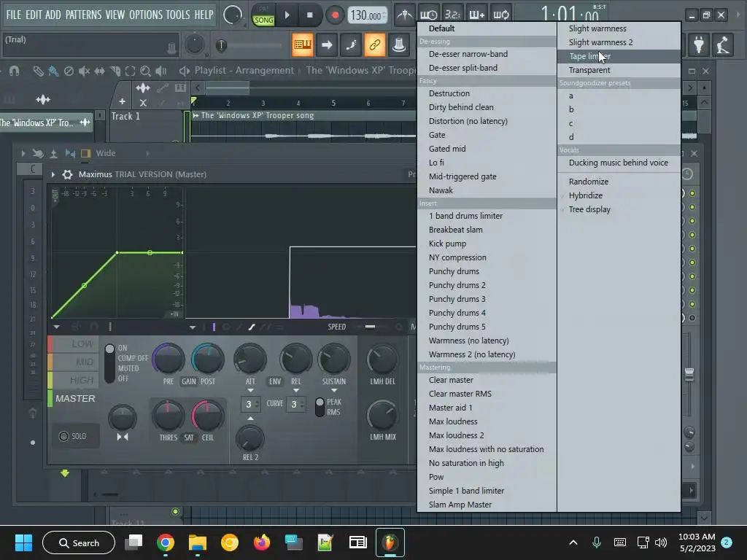Click the plug icon in top right
The image size is (747, 560).
click(699, 44)
